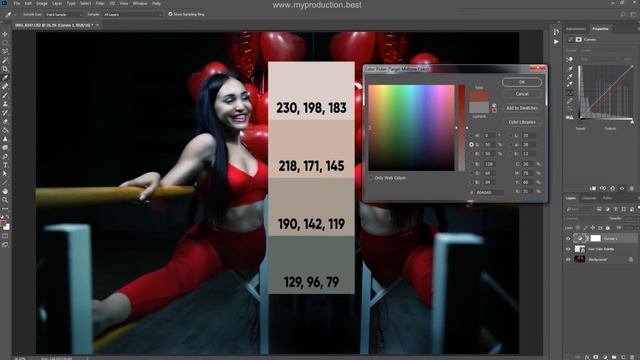Select the Move tool
The height and width of the screenshot is (360, 640).
(5, 34)
